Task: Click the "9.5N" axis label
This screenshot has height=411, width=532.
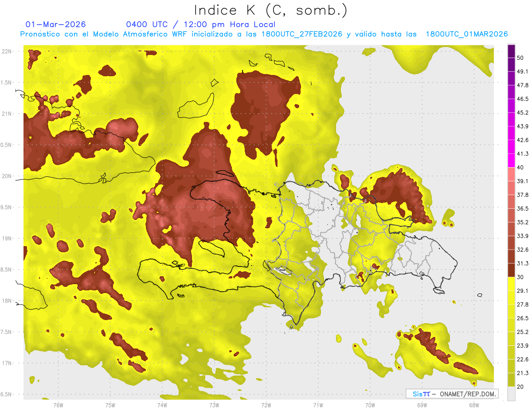Action: (6, 207)
